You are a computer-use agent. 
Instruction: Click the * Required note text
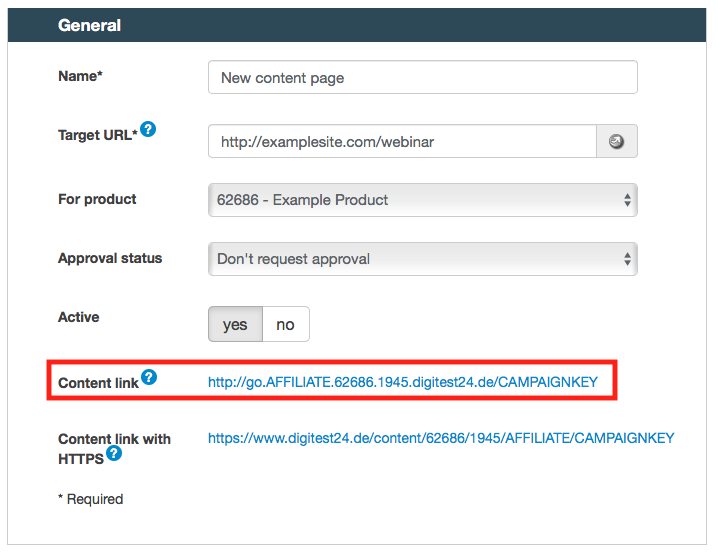tap(91, 499)
